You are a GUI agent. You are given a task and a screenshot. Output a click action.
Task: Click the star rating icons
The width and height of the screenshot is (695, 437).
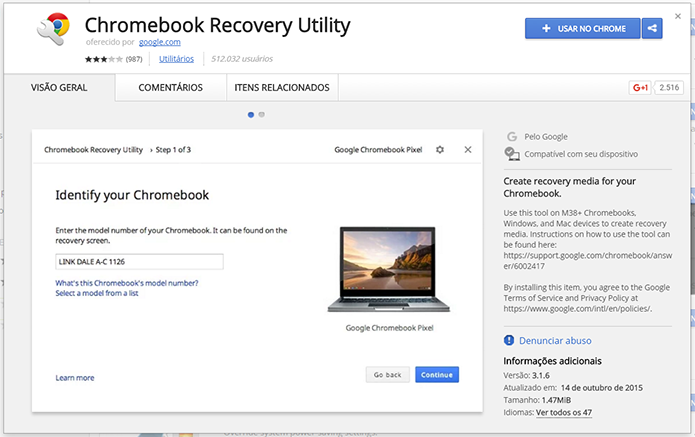(104, 59)
